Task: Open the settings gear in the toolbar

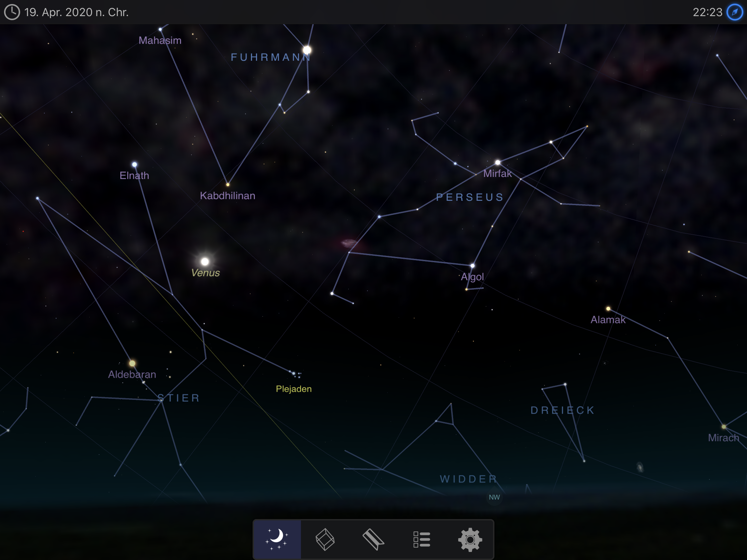Action: click(471, 539)
